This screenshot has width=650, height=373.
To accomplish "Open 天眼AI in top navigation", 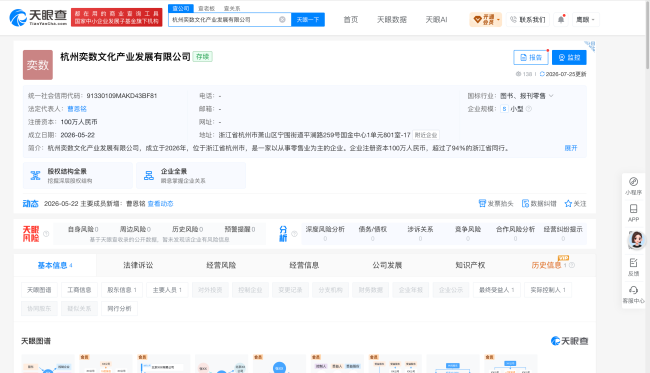I will point(436,19).
